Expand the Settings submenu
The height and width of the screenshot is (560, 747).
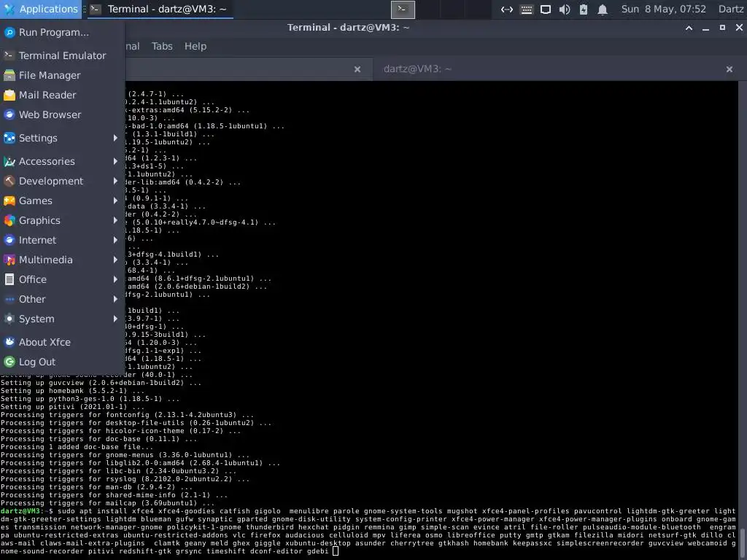click(63, 138)
